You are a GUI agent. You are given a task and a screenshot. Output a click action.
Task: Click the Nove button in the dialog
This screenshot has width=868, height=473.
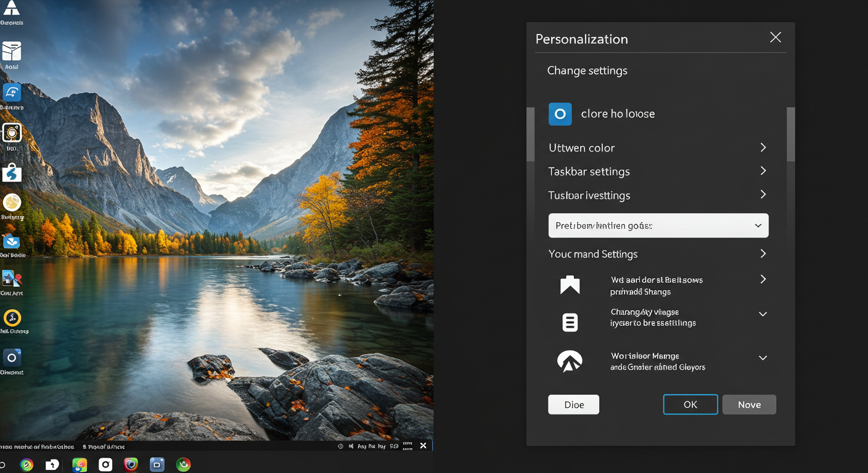coord(749,404)
